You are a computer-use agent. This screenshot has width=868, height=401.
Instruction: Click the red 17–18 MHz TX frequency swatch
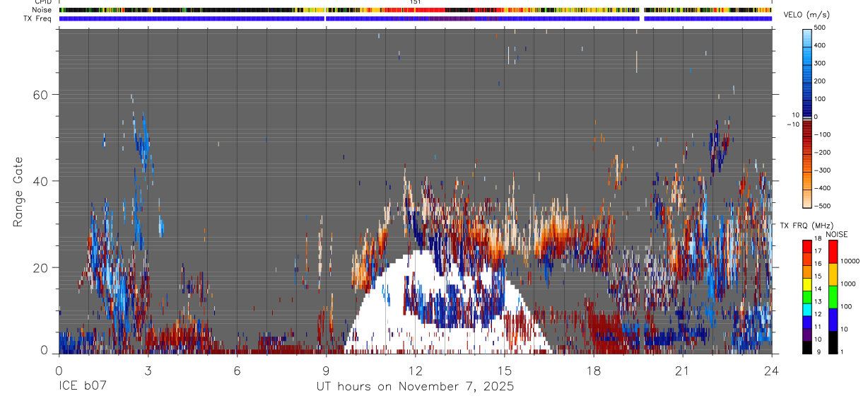807,247
